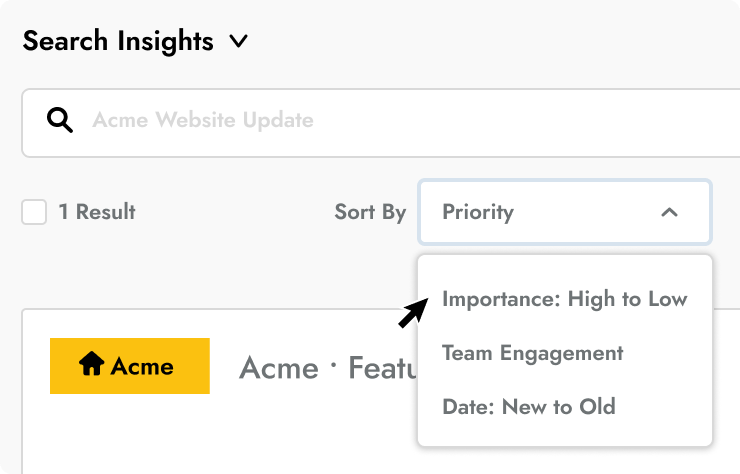Click the Sort By label
This screenshot has width=740, height=474.
370,212
